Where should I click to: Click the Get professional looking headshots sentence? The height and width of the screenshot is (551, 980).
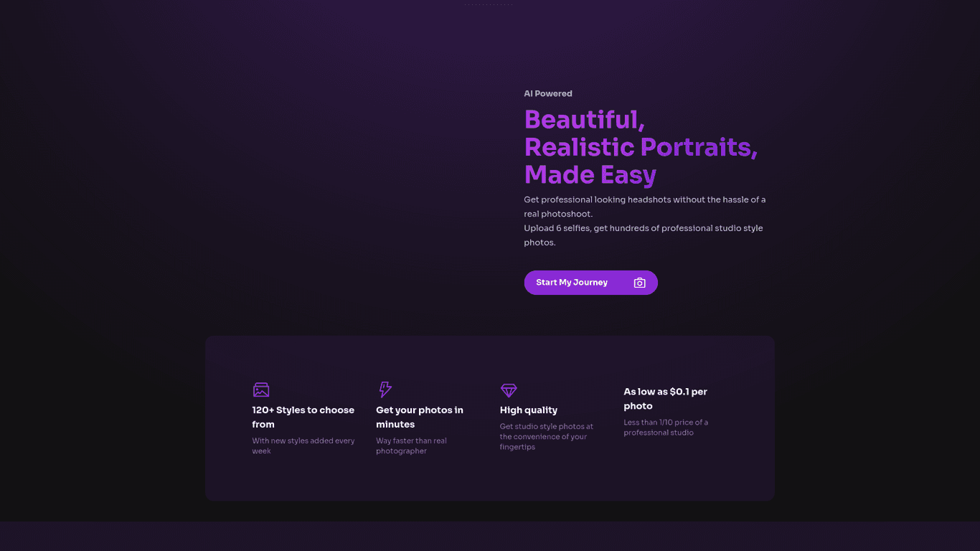pos(645,207)
